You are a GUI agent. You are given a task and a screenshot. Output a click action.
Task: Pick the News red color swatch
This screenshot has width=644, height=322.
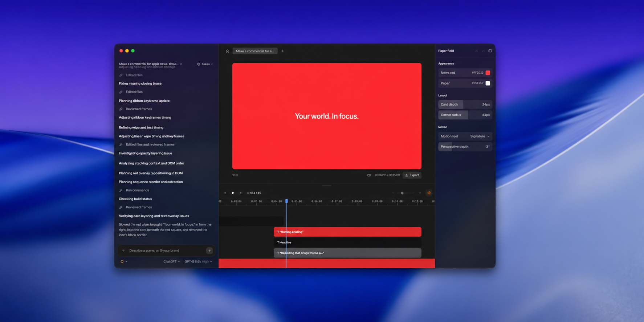pos(488,73)
